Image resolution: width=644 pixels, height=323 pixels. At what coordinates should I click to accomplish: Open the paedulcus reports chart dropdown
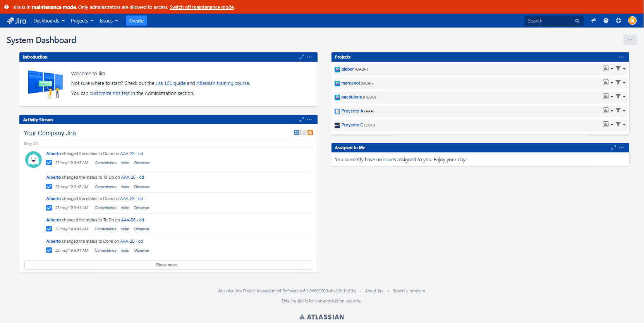point(608,97)
